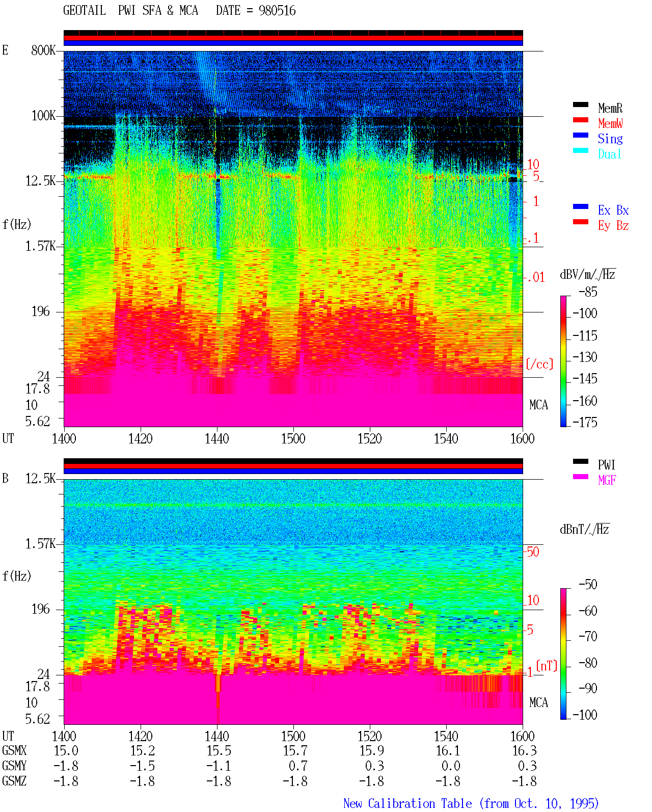Click the 5.62 label on E panel
Viewport: 652px width, 812px height.
point(38,422)
